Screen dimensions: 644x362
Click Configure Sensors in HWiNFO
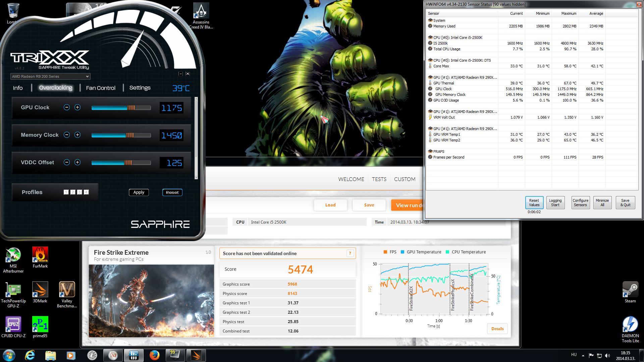(x=580, y=202)
